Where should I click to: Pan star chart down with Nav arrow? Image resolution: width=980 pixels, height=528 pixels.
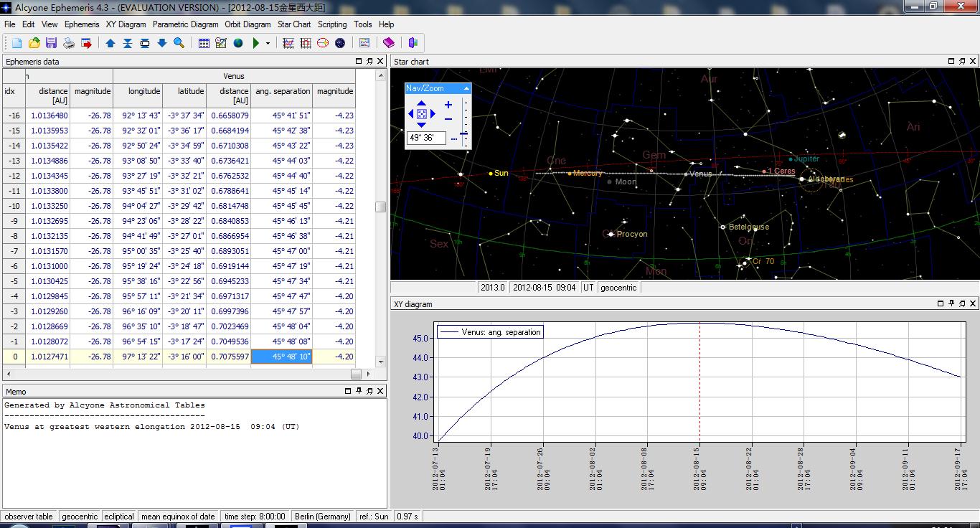(422, 125)
